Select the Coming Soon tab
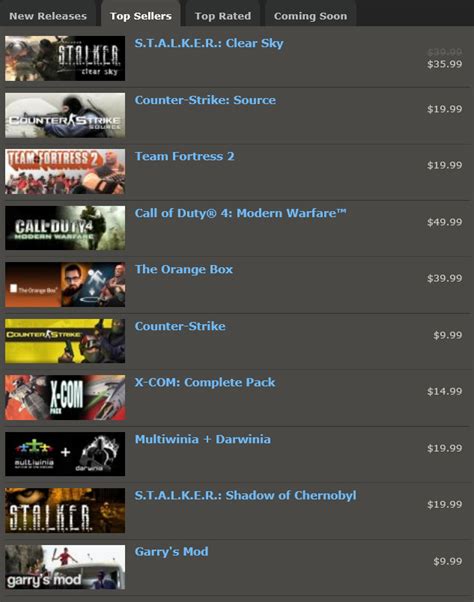 pos(310,16)
